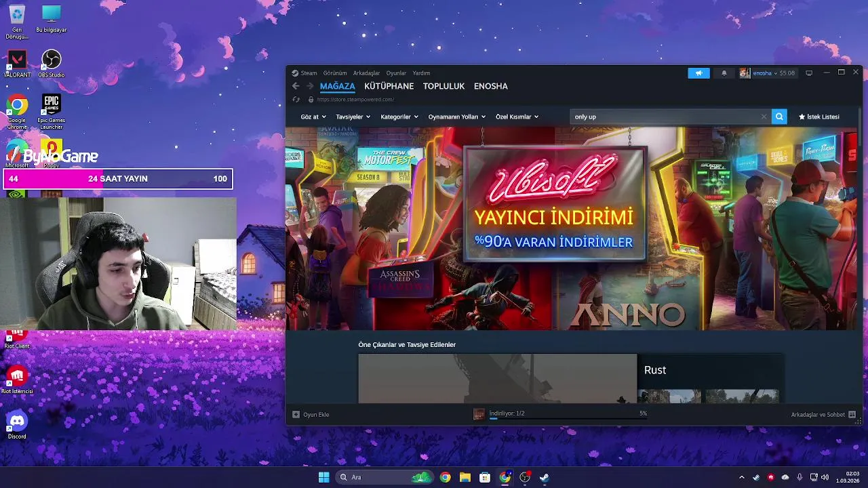The height and width of the screenshot is (488, 868).
Task: Switch to Steam from the taskbar
Action: tap(544, 477)
